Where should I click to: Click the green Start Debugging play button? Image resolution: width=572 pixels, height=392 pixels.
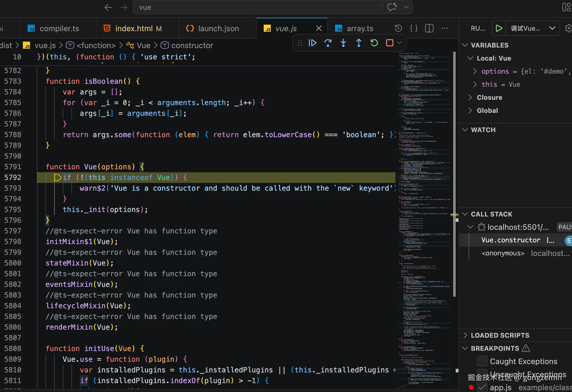point(499,28)
